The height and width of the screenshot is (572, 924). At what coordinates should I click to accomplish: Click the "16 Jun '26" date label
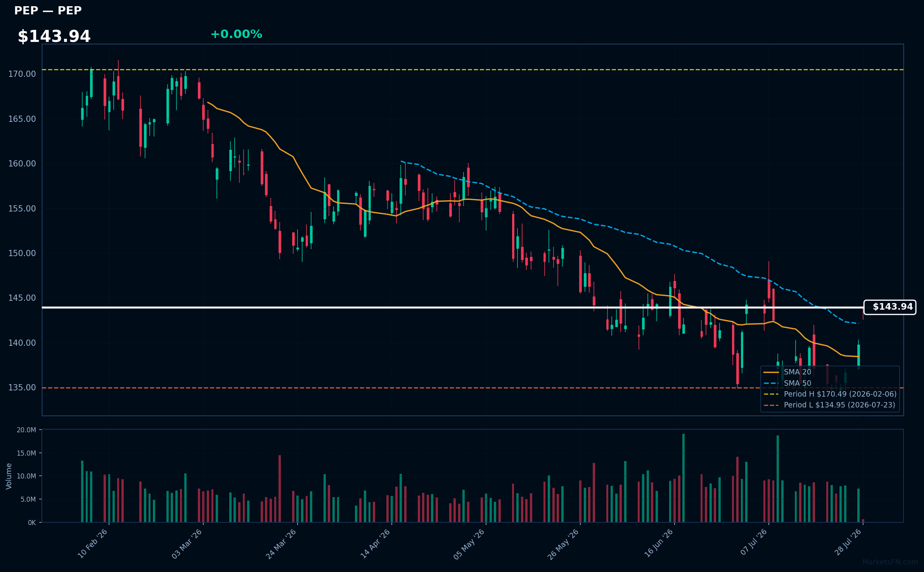[659, 543]
